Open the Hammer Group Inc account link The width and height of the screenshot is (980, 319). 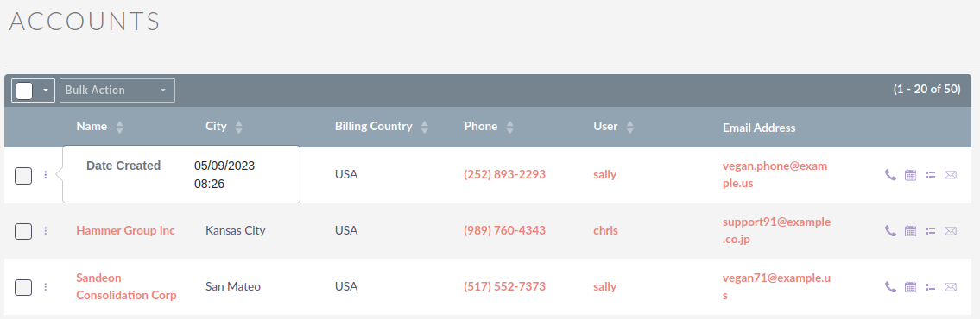click(125, 230)
